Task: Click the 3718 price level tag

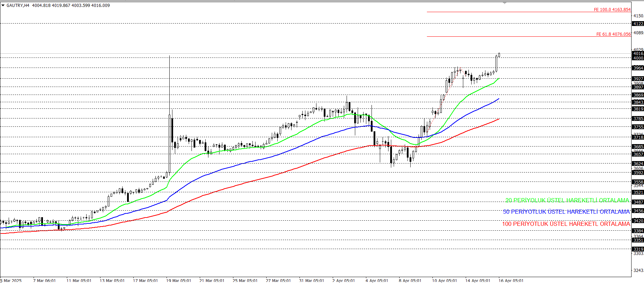Action: pos(638,138)
